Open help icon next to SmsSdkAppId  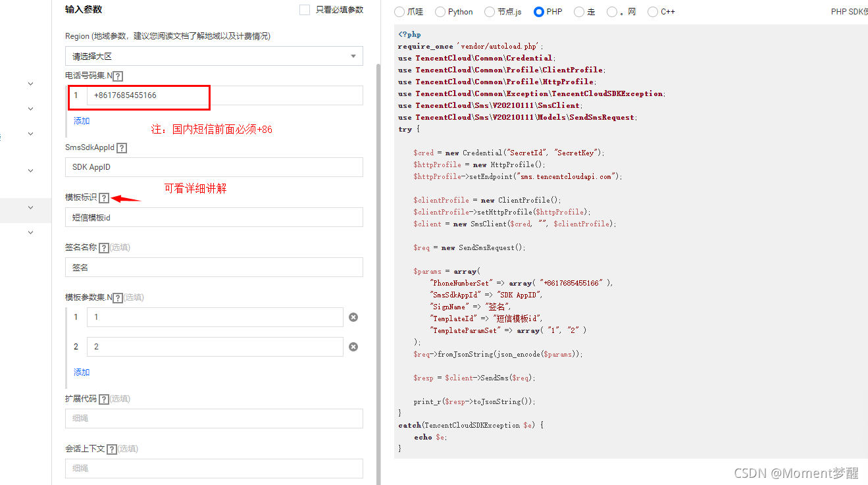(121, 148)
